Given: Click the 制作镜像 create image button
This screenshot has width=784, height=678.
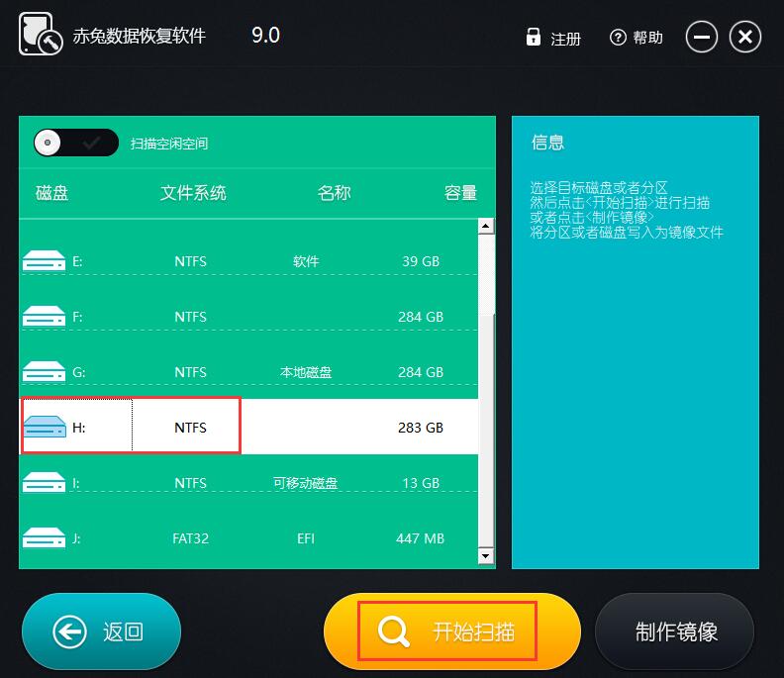Looking at the screenshot, I should [x=674, y=631].
